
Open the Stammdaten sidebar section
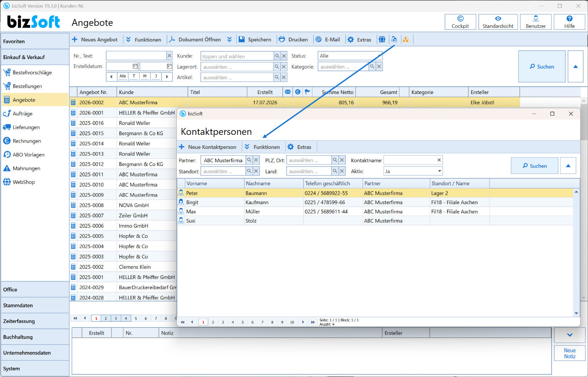pyautogui.click(x=35, y=305)
